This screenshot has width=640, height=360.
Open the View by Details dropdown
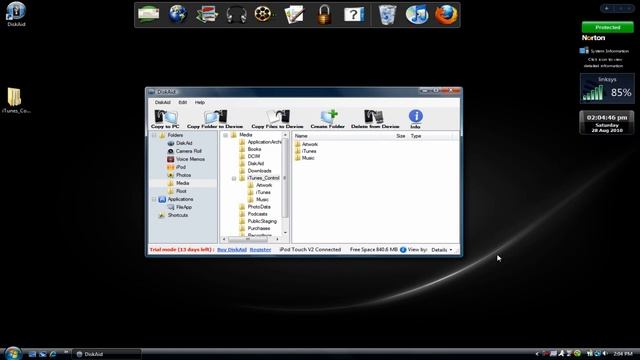[442, 250]
